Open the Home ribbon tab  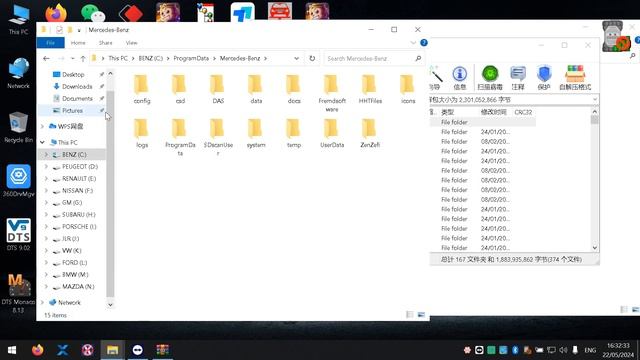point(78,42)
